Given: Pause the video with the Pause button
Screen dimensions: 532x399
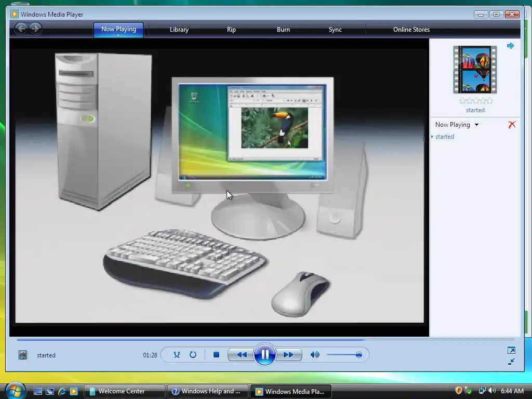Looking at the screenshot, I should 264,354.
